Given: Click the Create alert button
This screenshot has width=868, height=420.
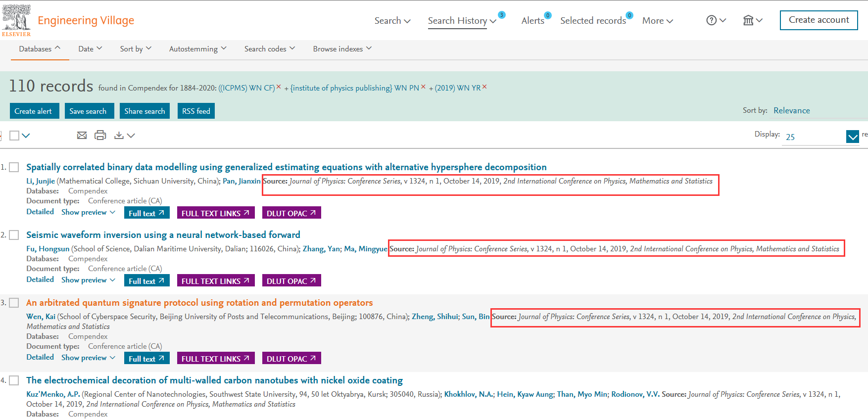Looking at the screenshot, I should 35,111.
